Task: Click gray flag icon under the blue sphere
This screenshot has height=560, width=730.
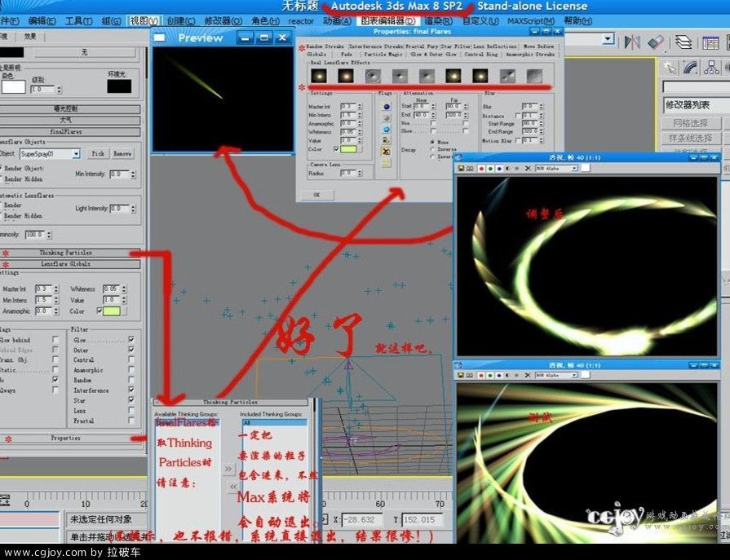Action: click(387, 117)
